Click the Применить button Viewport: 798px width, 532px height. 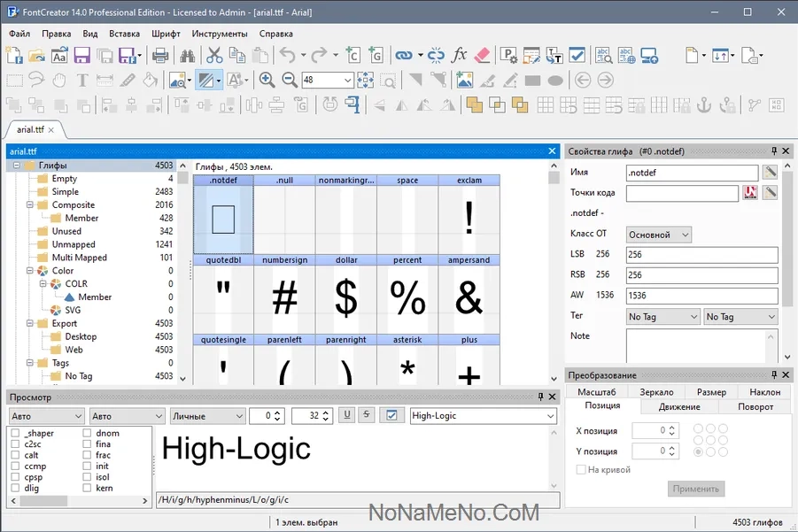click(695, 489)
